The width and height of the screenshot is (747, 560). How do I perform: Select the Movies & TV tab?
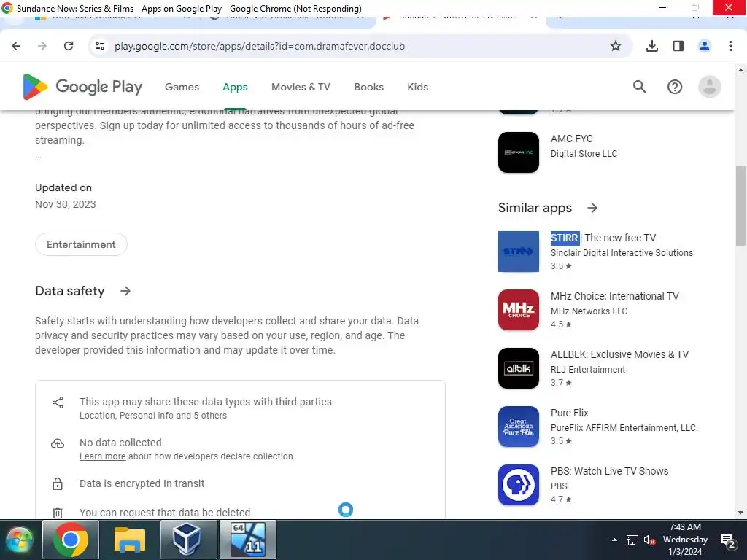point(301,87)
